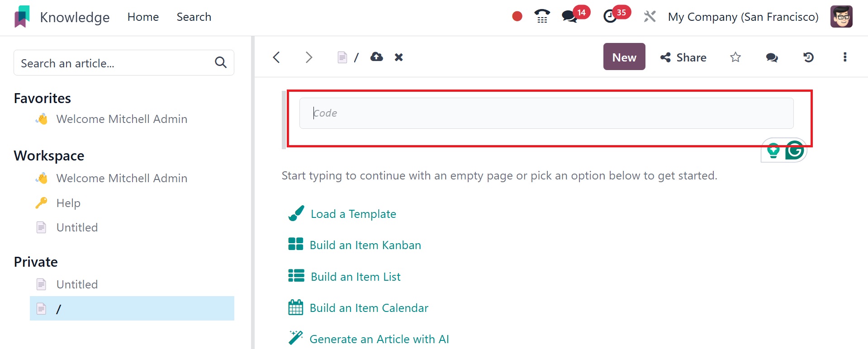Select the Help article in Workspace

68,203
